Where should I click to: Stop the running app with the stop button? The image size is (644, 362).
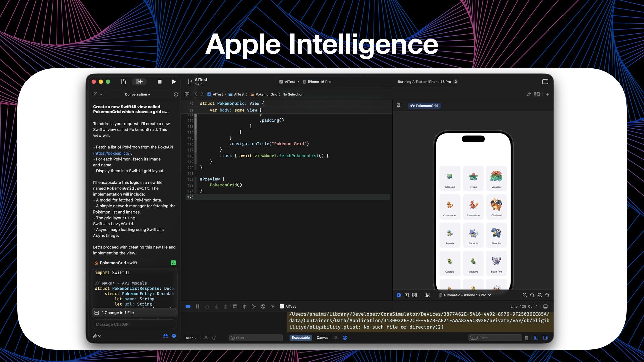(x=160, y=82)
